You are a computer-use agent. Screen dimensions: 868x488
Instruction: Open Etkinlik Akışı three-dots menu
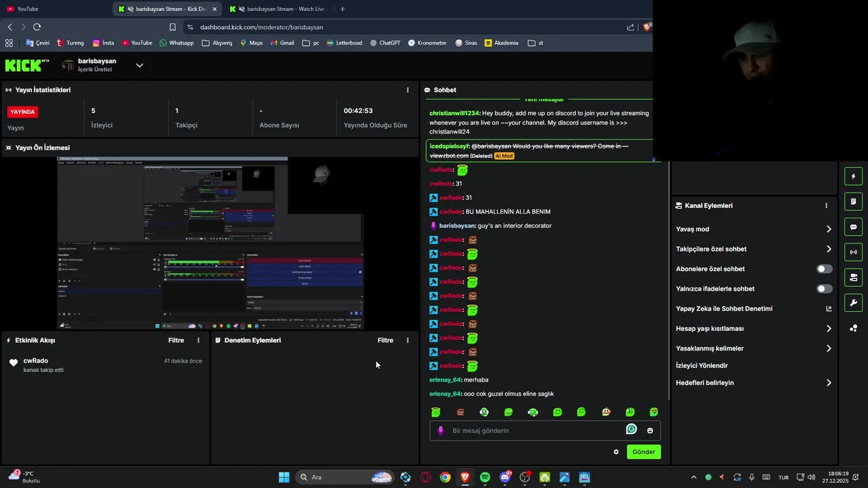[199, 340]
